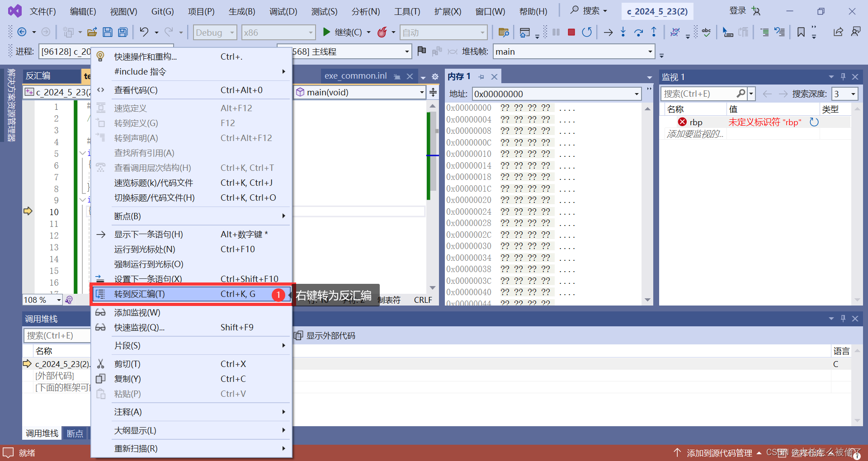This screenshot has height=461, width=868.
Task: Click the settings gear above the code editor
Action: pos(435,77)
